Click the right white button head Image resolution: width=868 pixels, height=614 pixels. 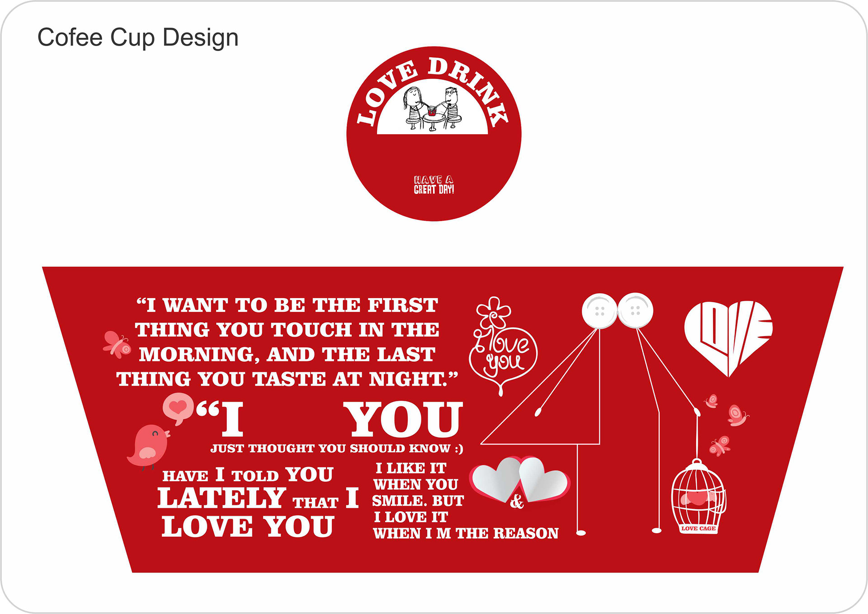pos(635,310)
